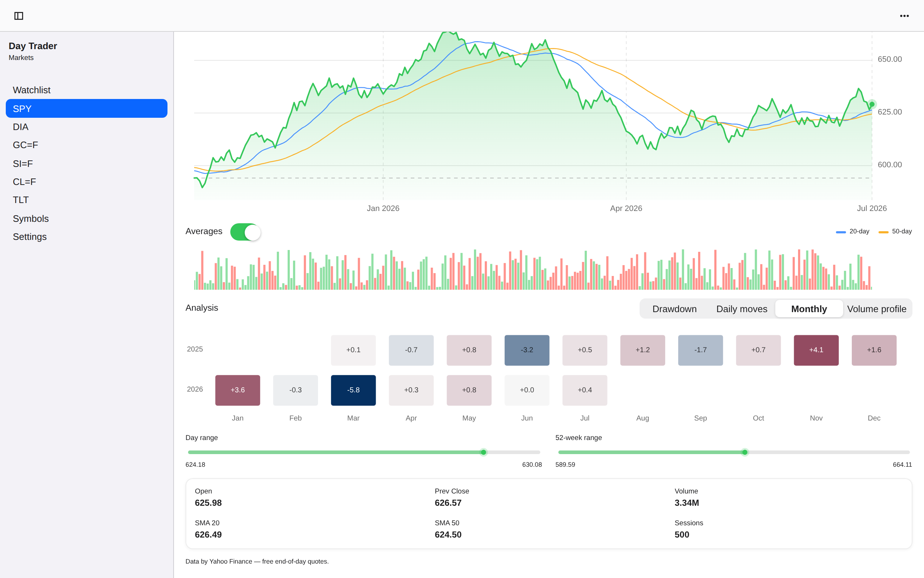Select the TLT symbol

pos(87,200)
